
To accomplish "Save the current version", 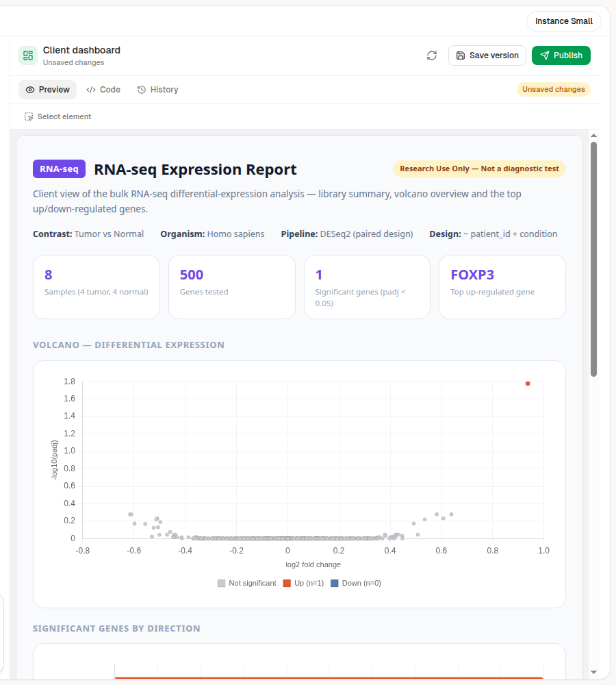I will 487,55.
